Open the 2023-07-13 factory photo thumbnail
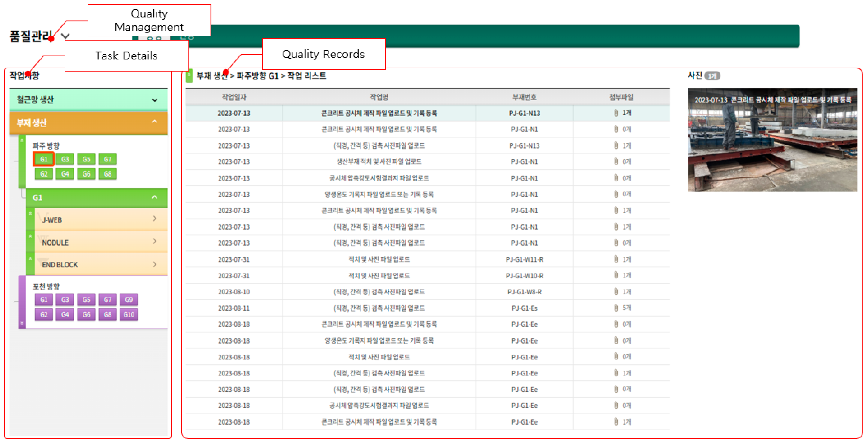868x444 pixels. pyautogui.click(x=772, y=140)
